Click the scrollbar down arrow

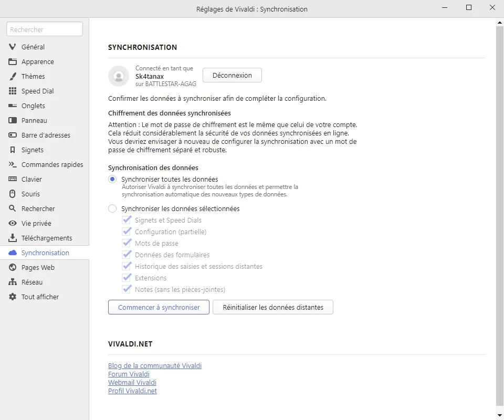click(500, 416)
